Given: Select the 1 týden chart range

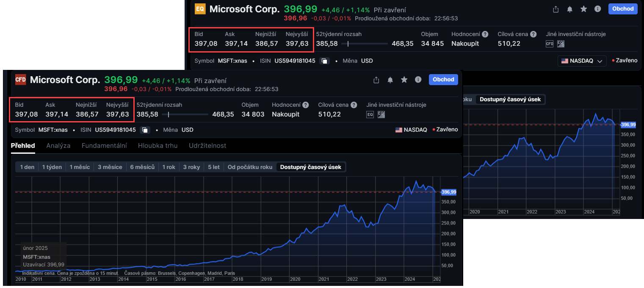Looking at the screenshot, I should pyautogui.click(x=52, y=167).
